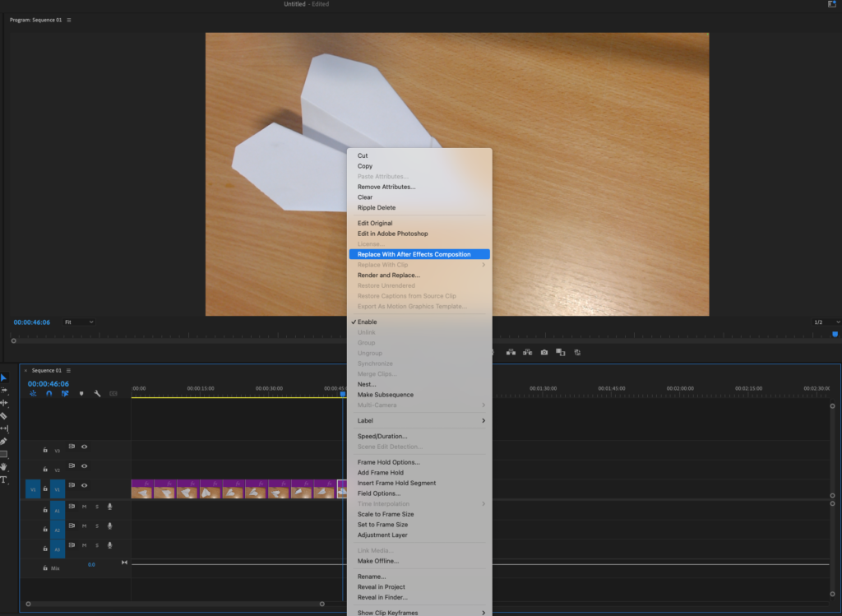Expand the Label submenu
842x616 pixels.
(x=419, y=421)
